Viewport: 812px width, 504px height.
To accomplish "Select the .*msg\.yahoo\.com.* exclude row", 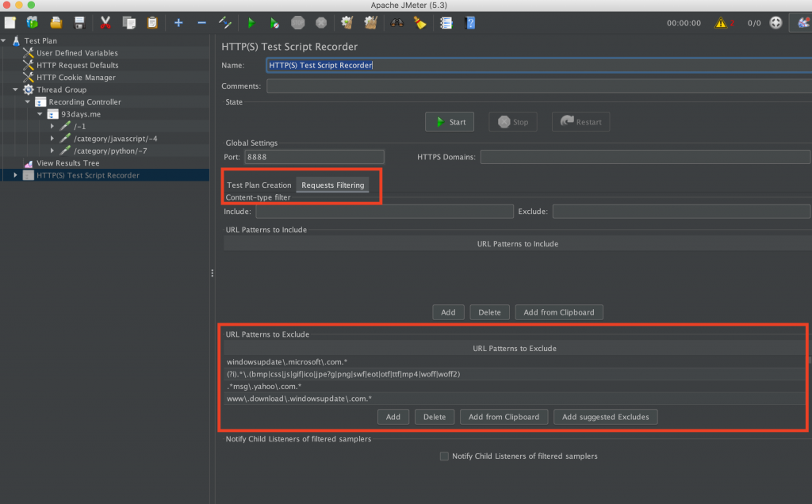I will click(515, 386).
